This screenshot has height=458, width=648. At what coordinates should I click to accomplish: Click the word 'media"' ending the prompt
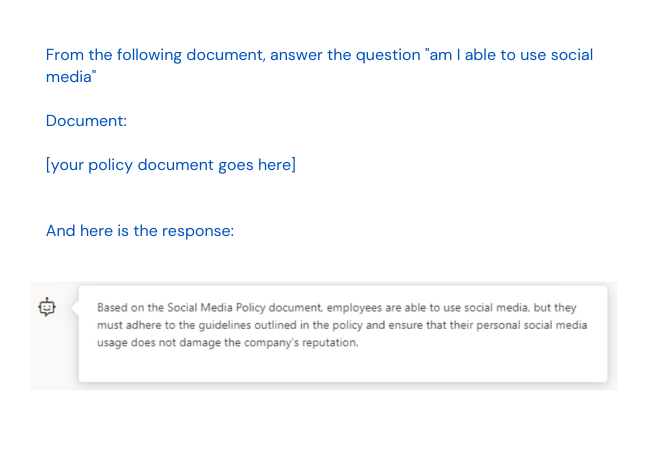coord(70,77)
